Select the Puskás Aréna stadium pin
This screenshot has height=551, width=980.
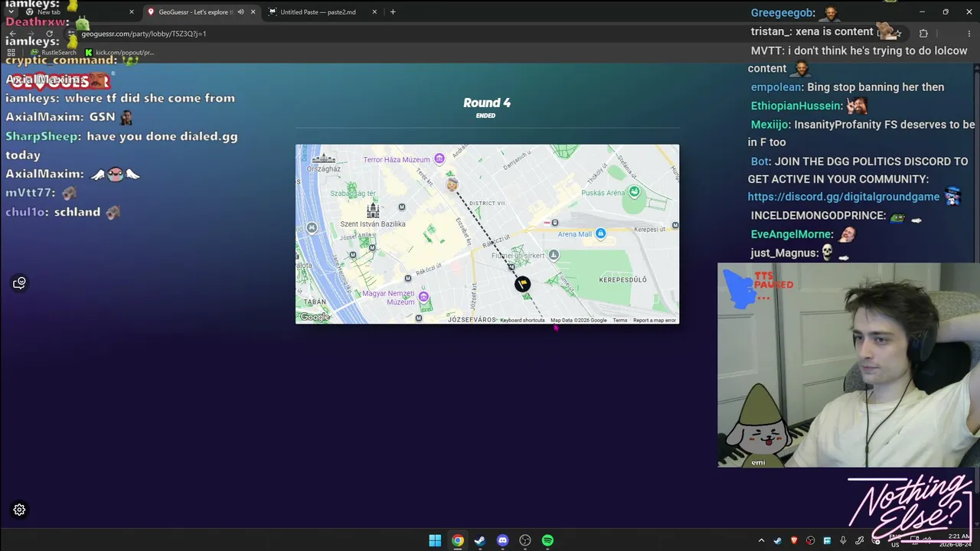[x=634, y=192]
